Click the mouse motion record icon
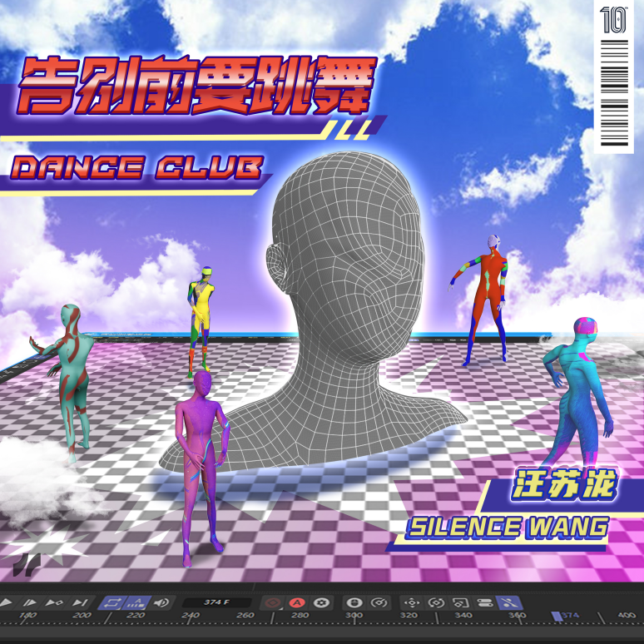Screen dimensions: 644x644 tap(354, 603)
